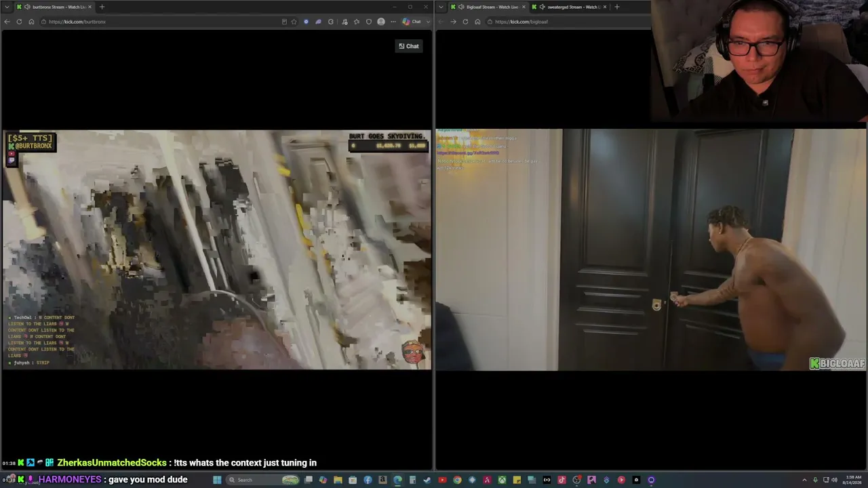Unmute audio on the sweatergxd tab
The width and height of the screenshot is (868, 488).
click(x=542, y=7)
